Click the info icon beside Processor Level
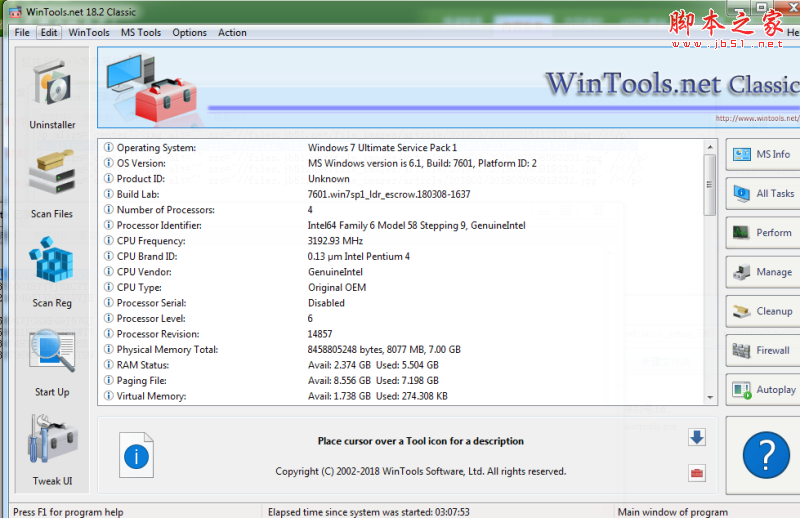 [109, 318]
